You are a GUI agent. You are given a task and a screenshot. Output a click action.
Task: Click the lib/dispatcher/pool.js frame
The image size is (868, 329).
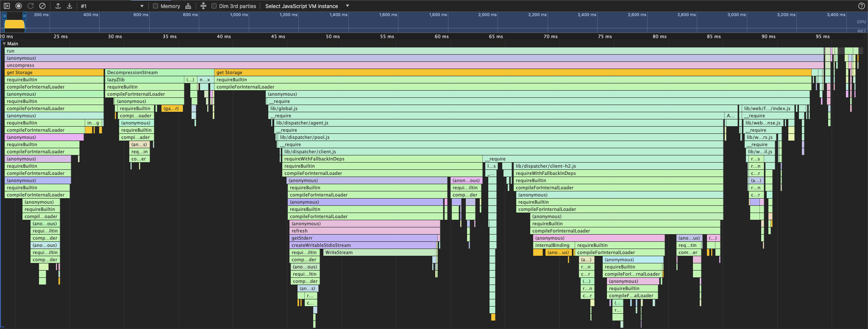click(x=501, y=137)
